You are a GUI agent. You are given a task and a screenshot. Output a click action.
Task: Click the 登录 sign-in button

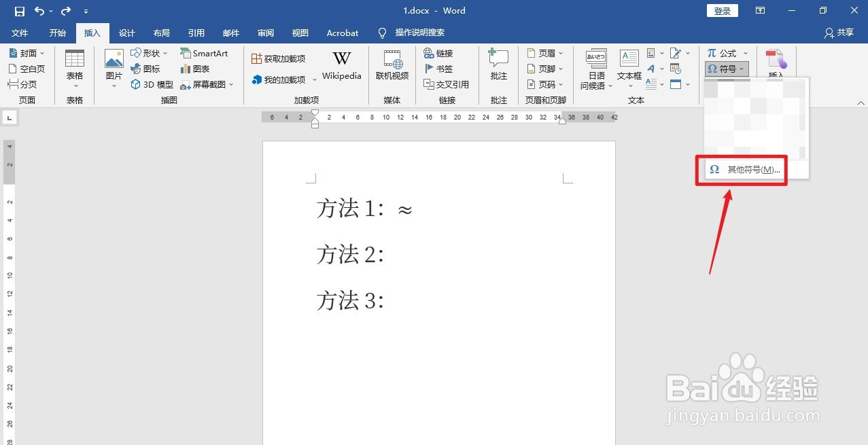coord(722,10)
